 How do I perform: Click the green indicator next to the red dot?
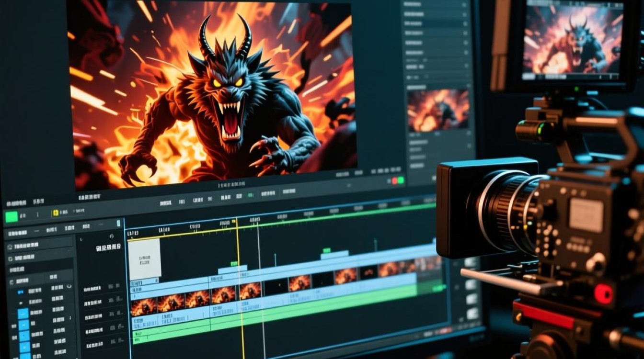(x=401, y=180)
